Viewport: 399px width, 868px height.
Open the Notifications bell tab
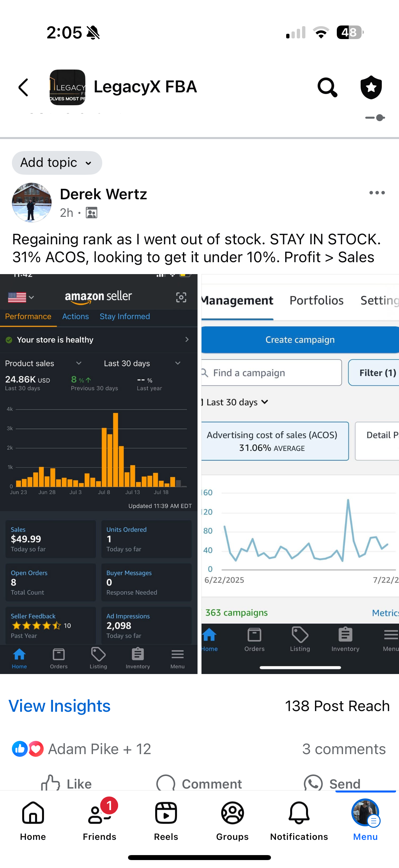299,821
